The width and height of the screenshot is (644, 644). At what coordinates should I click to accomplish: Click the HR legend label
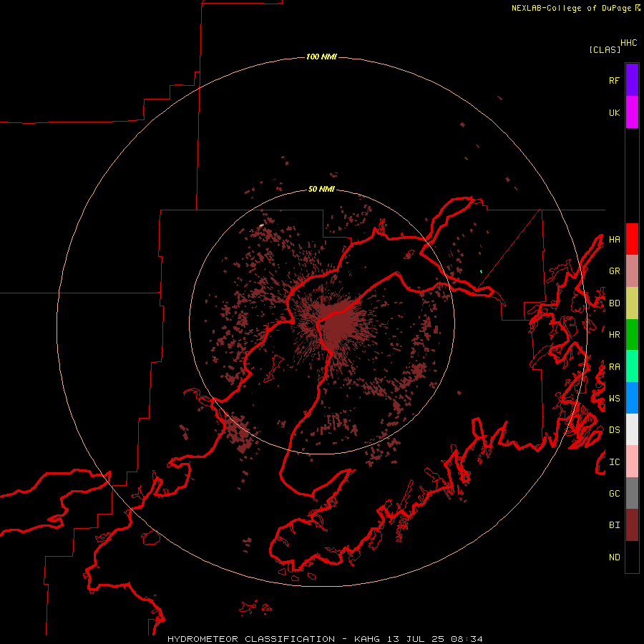click(x=614, y=335)
